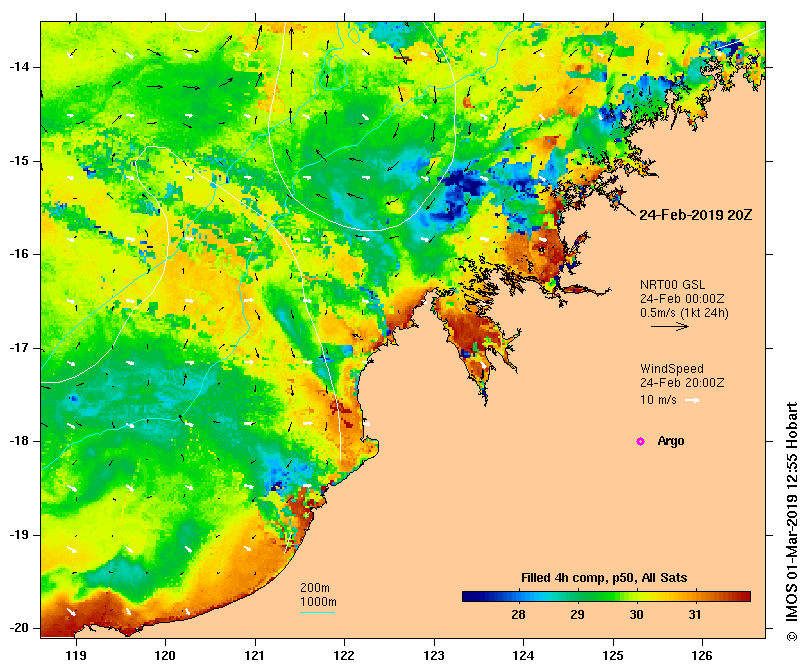Click the latitude label -17

19,348
